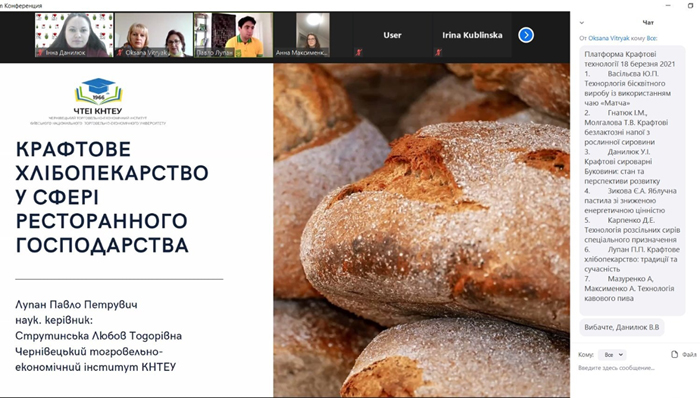The width and height of the screenshot is (700, 398).
Task: Open the recipient dropdown labeled Все
Action: coord(612,355)
